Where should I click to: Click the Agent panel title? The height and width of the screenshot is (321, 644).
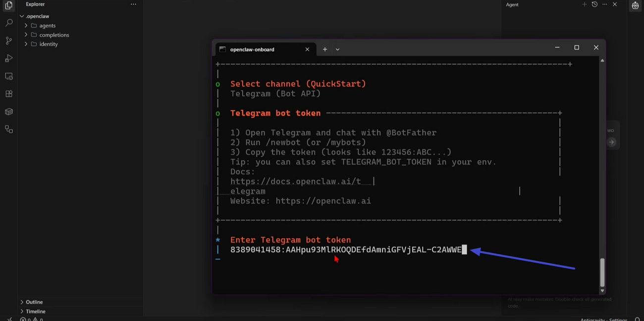512,4
